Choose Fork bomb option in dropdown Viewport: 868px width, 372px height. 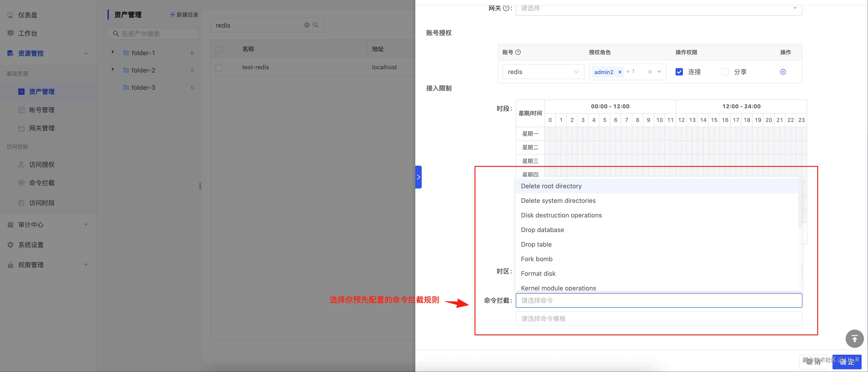click(x=536, y=259)
